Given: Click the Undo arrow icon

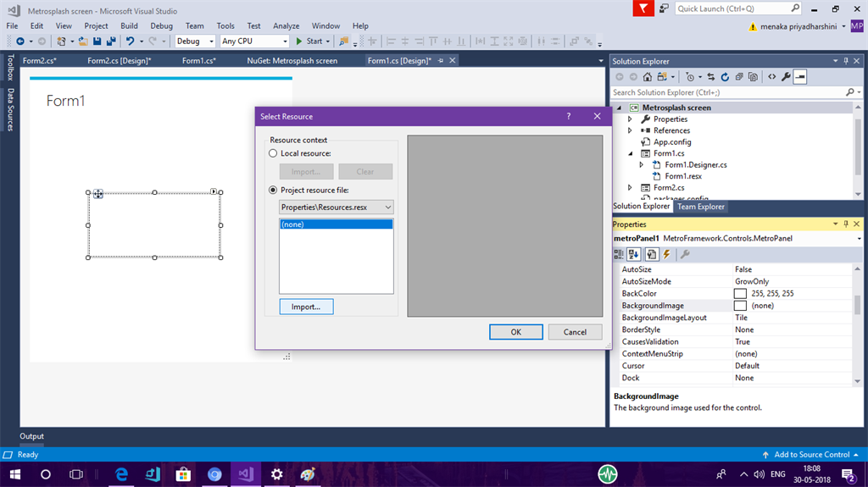Looking at the screenshot, I should click(130, 41).
